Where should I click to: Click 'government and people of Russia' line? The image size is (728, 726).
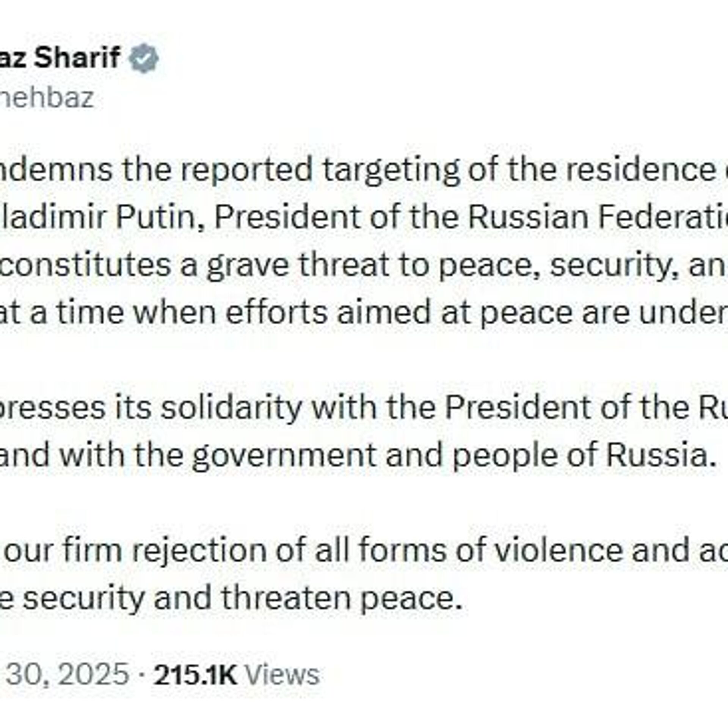(450, 454)
